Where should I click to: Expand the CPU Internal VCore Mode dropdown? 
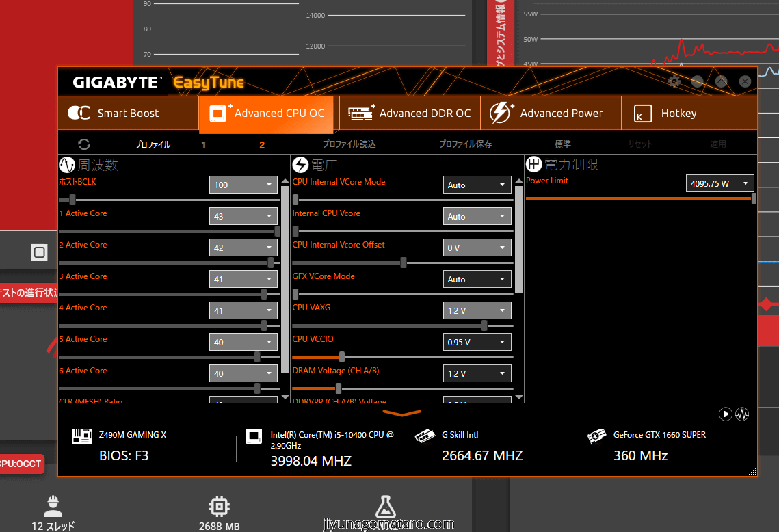click(x=477, y=185)
